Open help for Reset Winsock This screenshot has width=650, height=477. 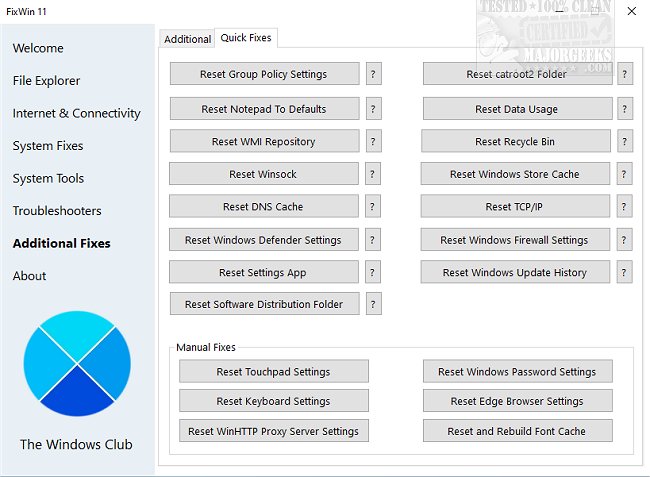click(x=372, y=174)
